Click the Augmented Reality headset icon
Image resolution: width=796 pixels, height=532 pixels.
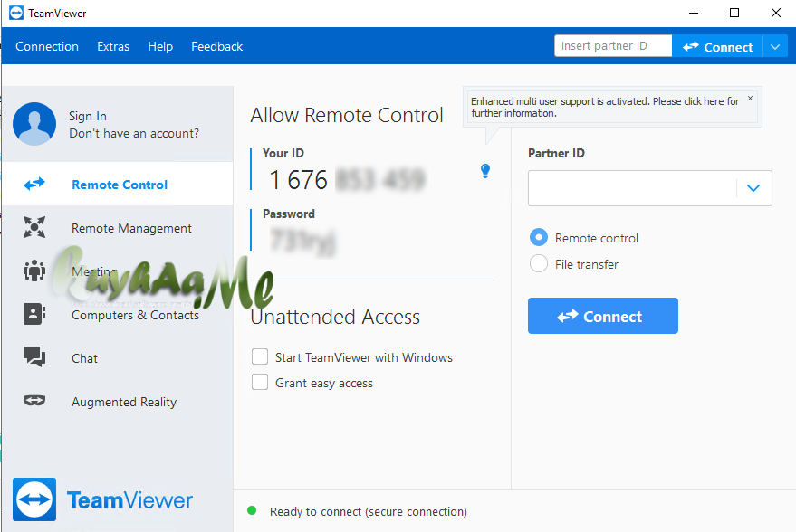pos(34,401)
